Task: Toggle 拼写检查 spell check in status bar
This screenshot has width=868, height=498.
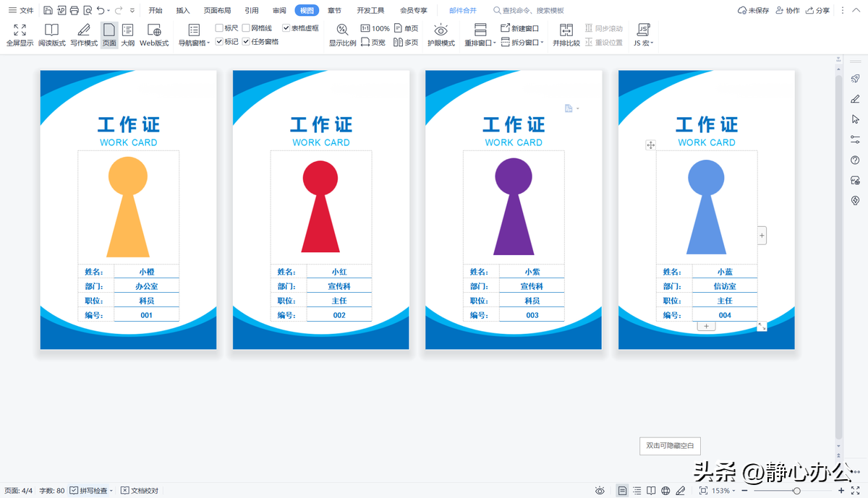Action: (x=88, y=491)
